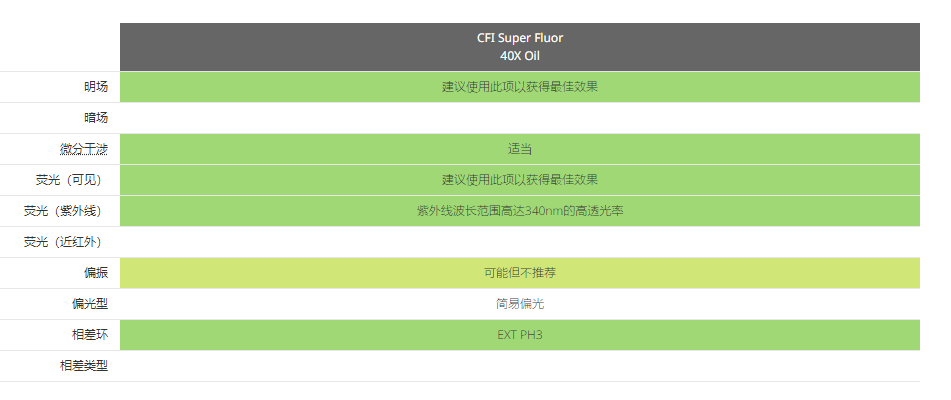The height and width of the screenshot is (400, 951).
Task: Click the green recommendation cell in 明场 row
Action: click(x=519, y=87)
